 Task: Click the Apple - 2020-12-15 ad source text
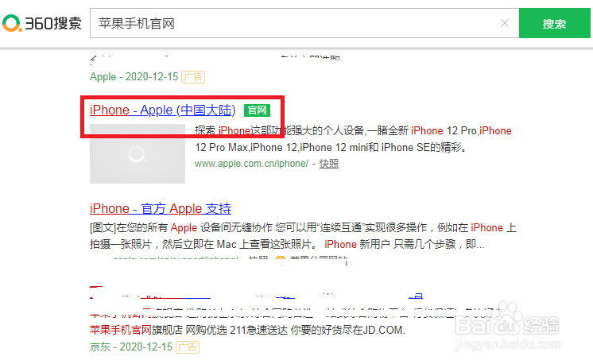click(134, 77)
